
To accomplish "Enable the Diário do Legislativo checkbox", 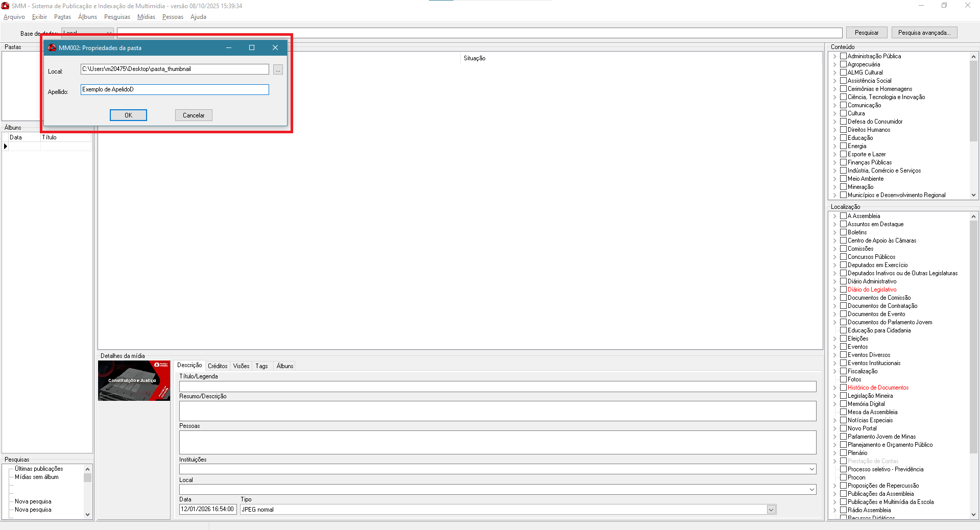I will pos(844,290).
